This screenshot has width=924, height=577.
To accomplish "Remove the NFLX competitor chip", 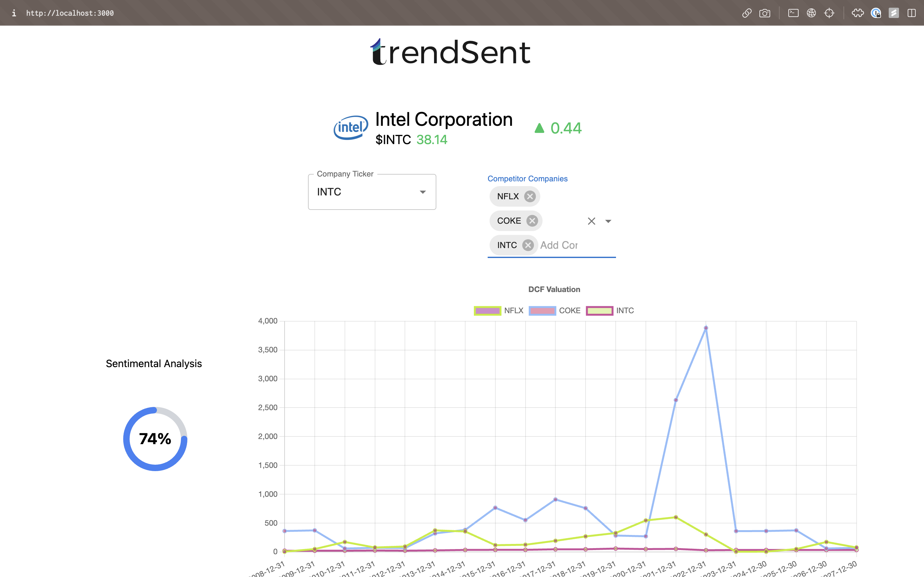I will 529,196.
